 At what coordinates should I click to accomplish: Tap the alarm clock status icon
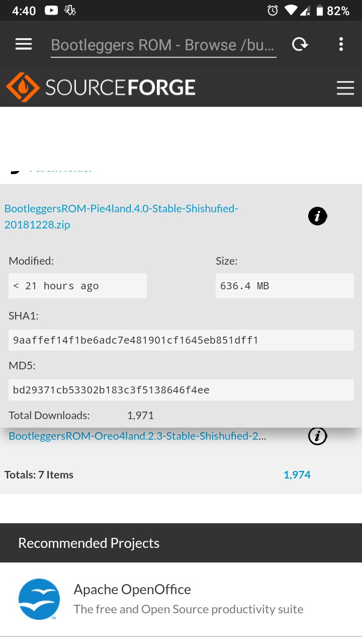[273, 10]
